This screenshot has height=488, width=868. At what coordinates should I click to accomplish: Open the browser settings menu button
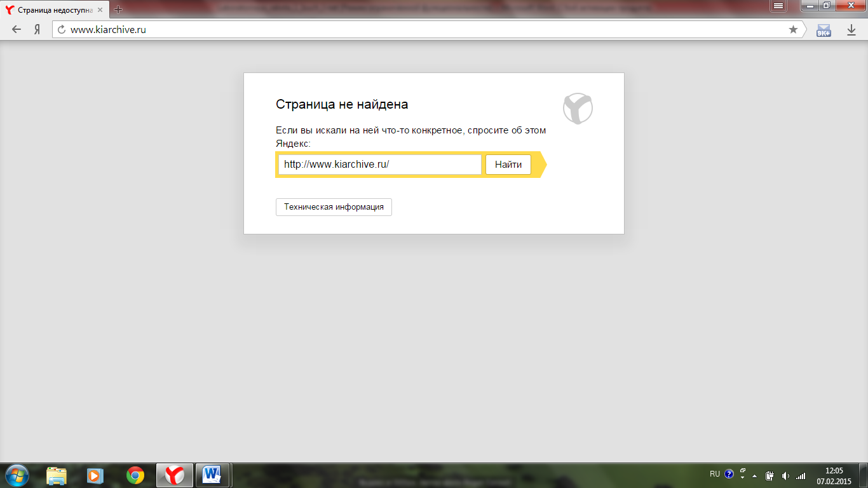pos(778,5)
